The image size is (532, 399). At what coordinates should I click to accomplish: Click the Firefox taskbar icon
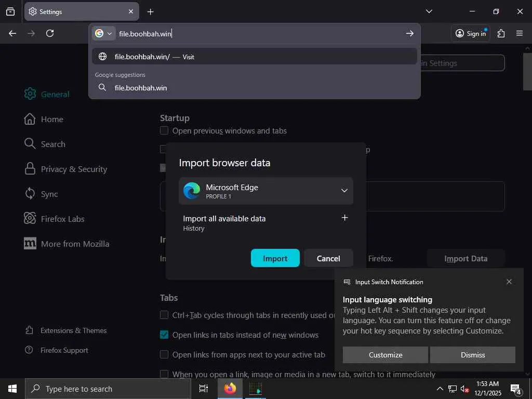pyautogui.click(x=230, y=389)
